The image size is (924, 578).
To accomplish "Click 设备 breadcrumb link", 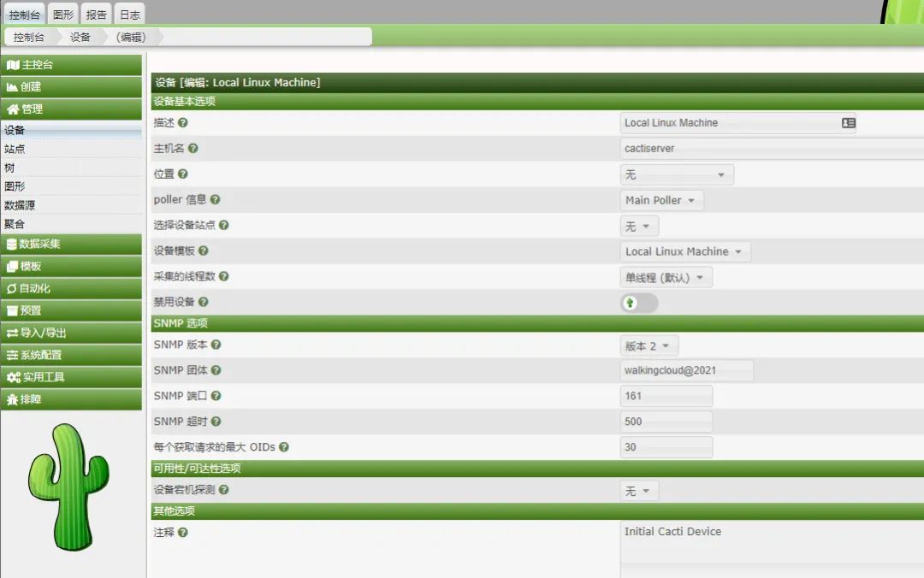I will 80,37.
